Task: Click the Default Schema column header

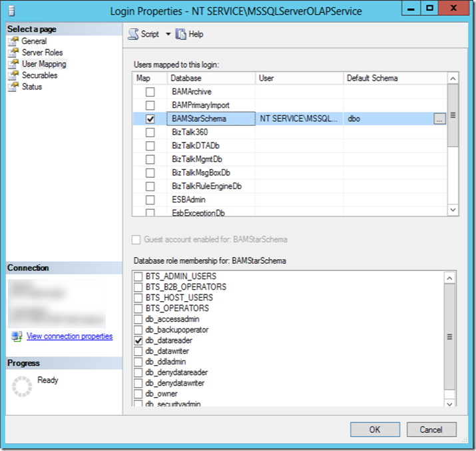Action: coord(395,79)
